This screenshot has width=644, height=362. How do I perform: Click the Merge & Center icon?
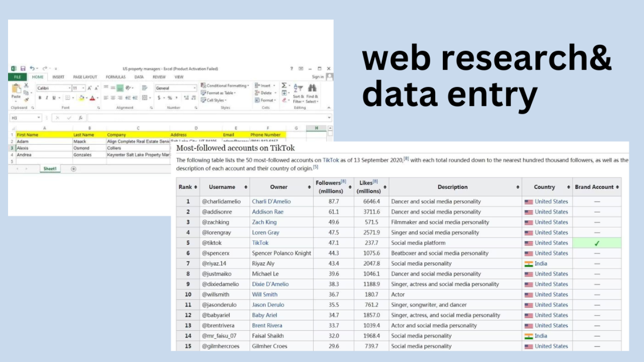144,98
